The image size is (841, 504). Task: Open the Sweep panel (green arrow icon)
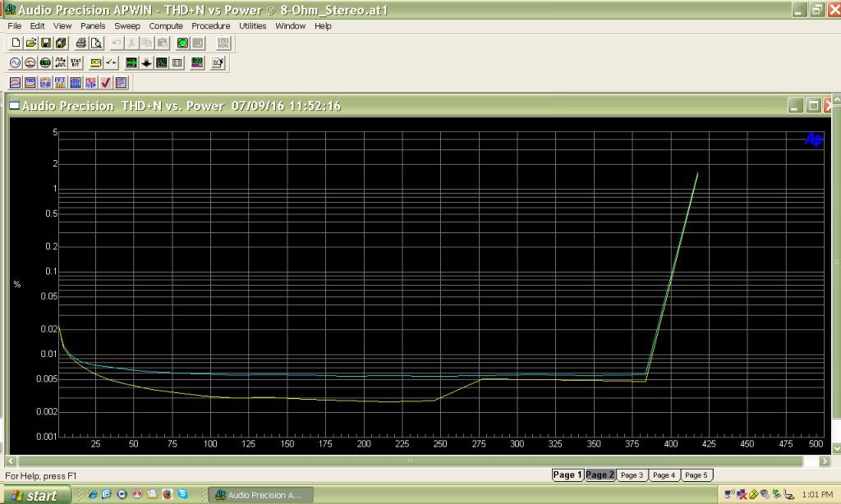pos(131,62)
